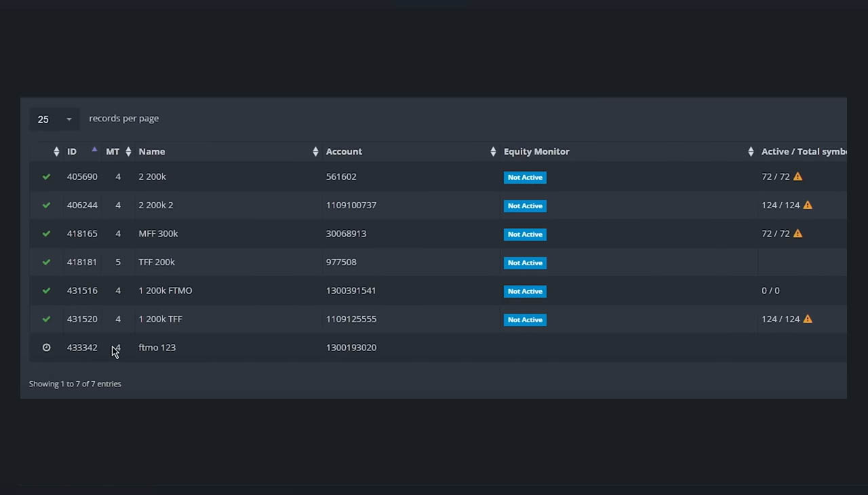Click account number 30068913
868x495 pixels.
346,233
